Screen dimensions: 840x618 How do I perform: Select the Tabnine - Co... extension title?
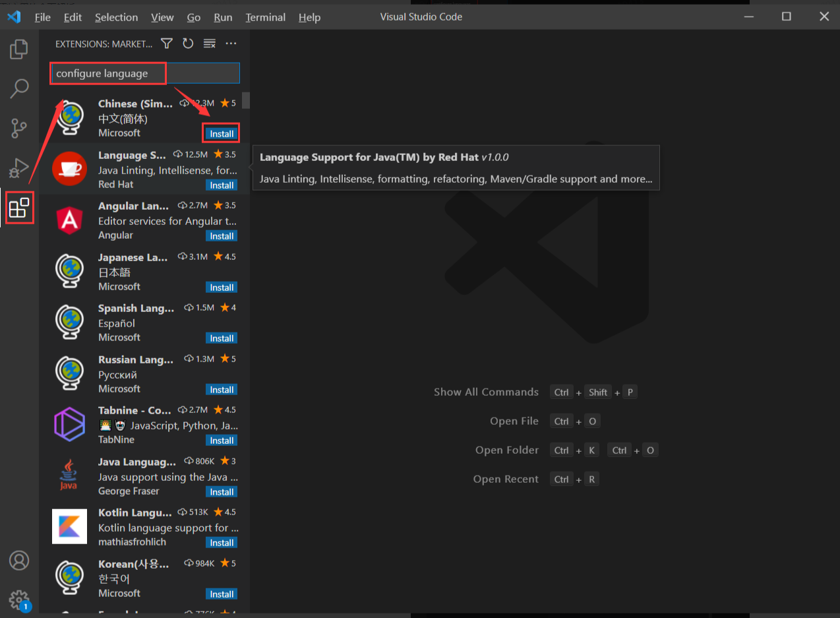(x=135, y=410)
